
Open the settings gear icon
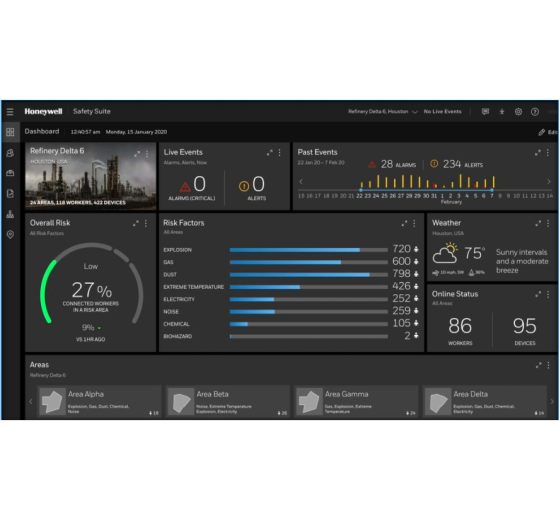click(518, 112)
